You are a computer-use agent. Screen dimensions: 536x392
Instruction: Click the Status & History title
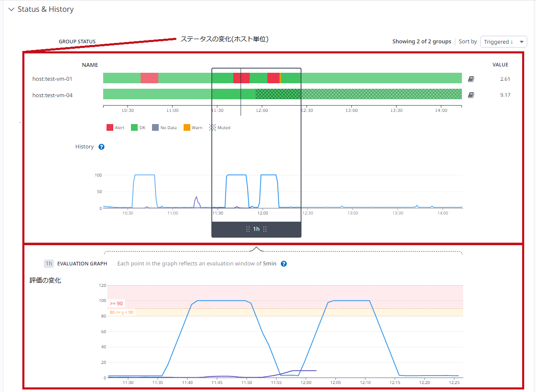pos(45,9)
